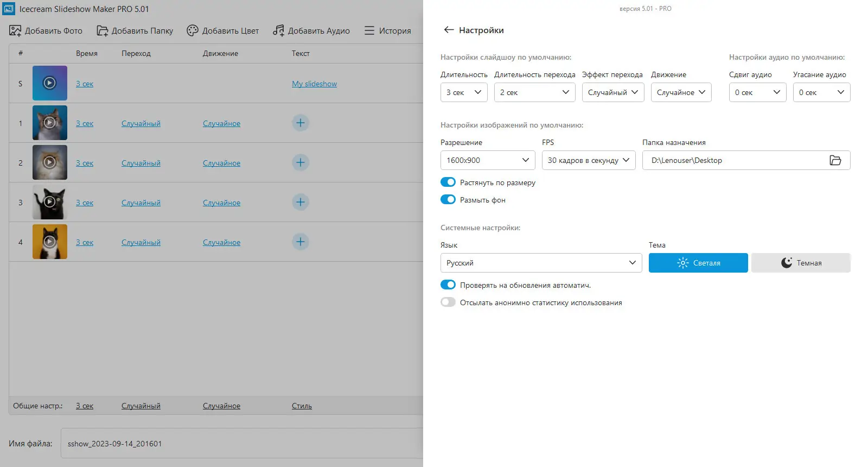
Task: Turn off automatic update checking toggle
Action: (x=448, y=285)
